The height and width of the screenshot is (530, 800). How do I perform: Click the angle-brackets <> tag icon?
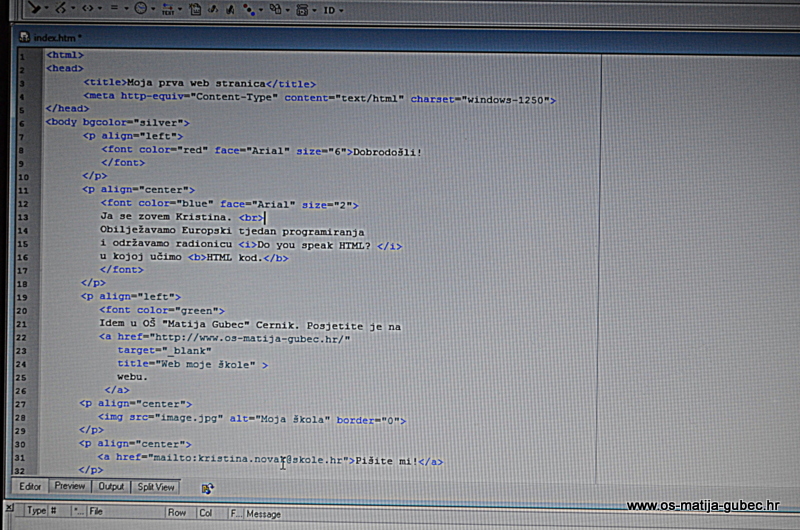click(88, 9)
